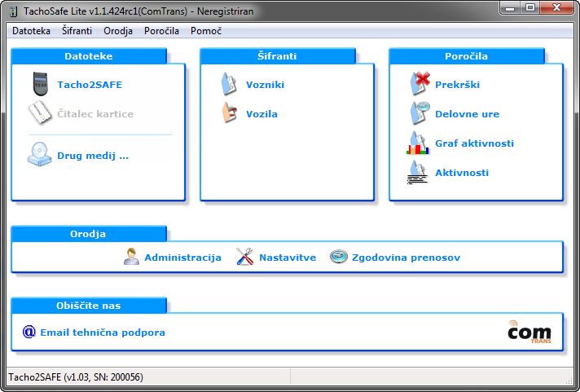The height and width of the screenshot is (392, 580).
Task: Click the Vozniki drivers folder icon
Action: point(229,84)
